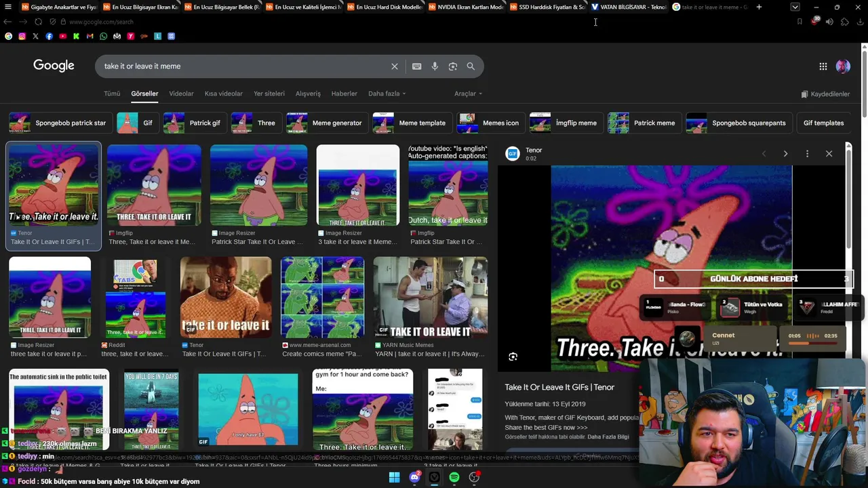
Task: Search this image with the Lens icon on preview
Action: (513, 357)
